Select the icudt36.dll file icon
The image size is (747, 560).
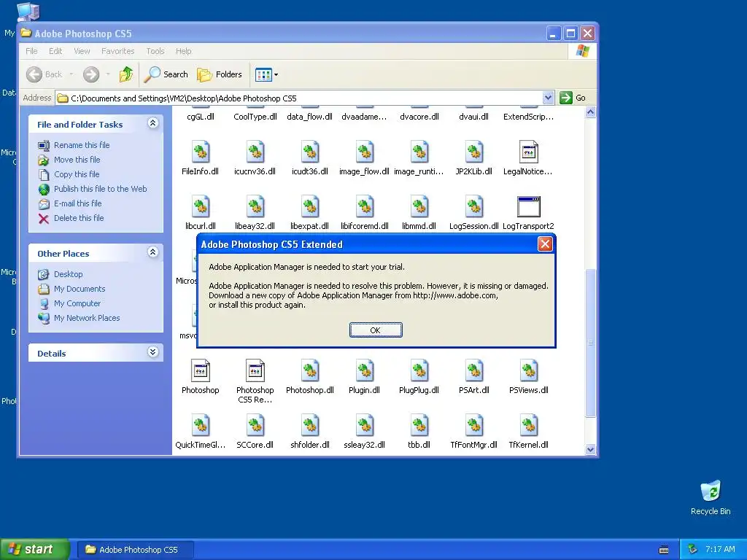pyautogui.click(x=309, y=152)
